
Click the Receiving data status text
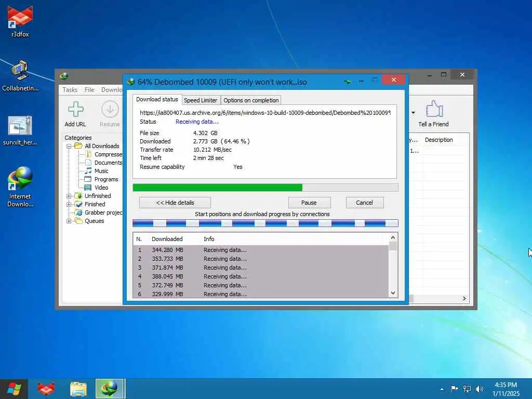click(x=197, y=122)
